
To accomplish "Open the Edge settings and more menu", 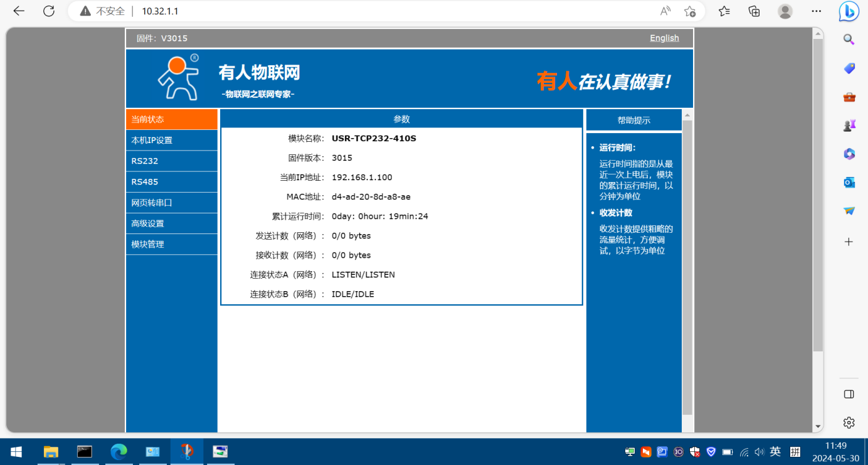I will [816, 11].
